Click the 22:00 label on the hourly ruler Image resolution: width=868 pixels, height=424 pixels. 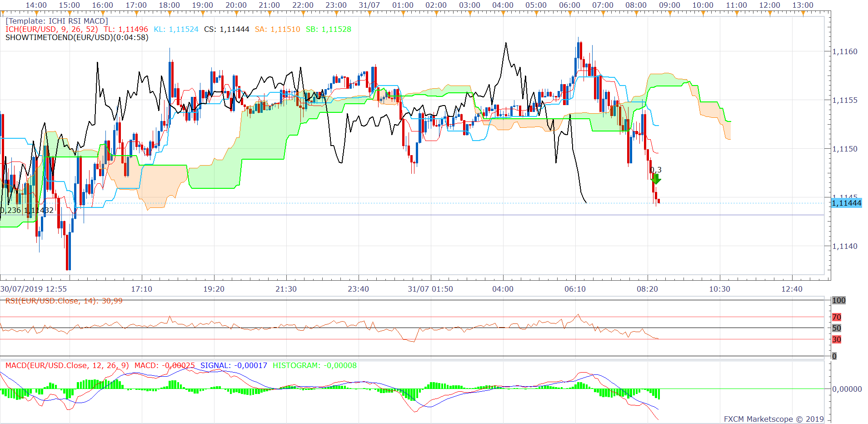point(303,5)
